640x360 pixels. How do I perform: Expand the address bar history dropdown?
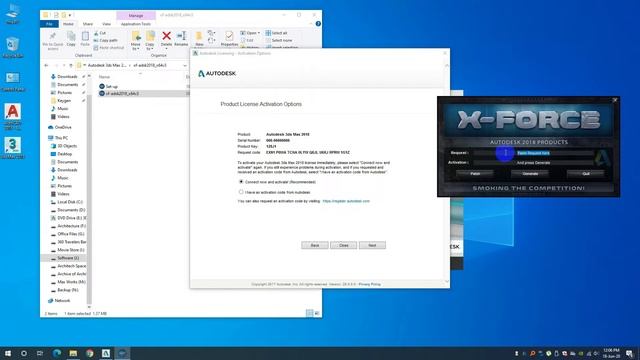(184, 65)
